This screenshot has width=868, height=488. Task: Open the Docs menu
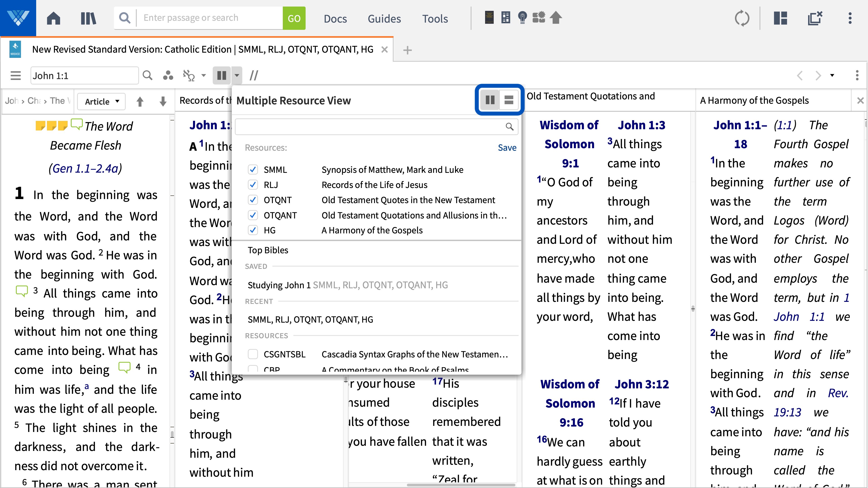335,19
